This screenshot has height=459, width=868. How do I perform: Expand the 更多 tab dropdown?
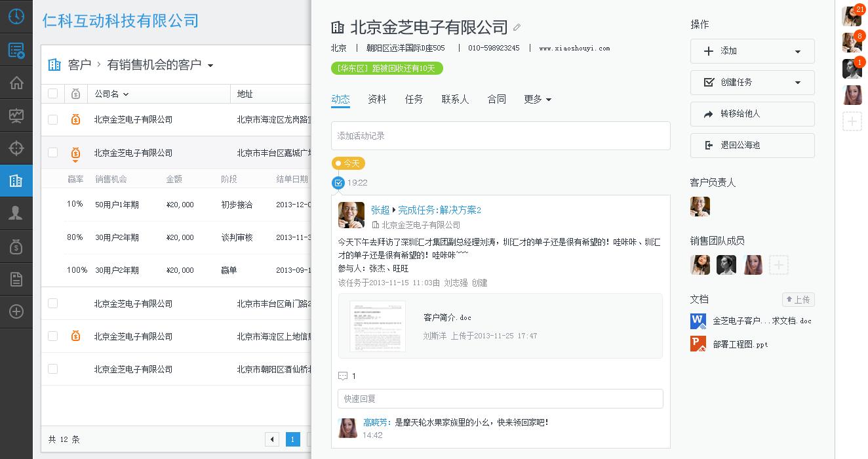pyautogui.click(x=537, y=99)
